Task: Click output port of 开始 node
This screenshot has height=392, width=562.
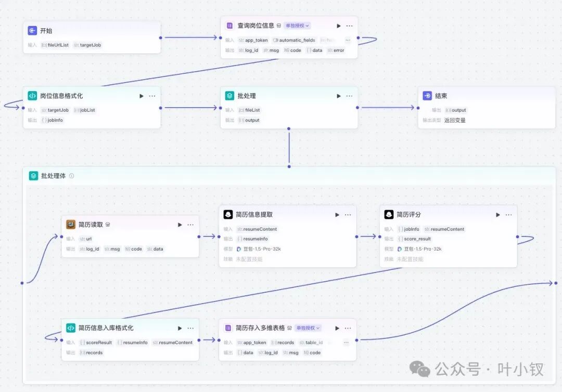Action: coord(161,37)
